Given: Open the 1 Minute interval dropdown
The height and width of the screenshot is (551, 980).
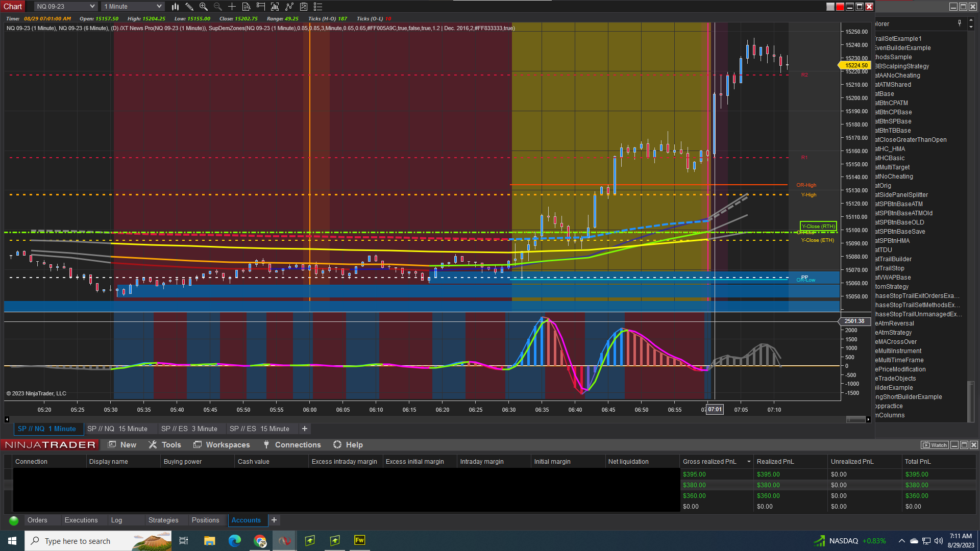Looking at the screenshot, I should (x=133, y=7).
